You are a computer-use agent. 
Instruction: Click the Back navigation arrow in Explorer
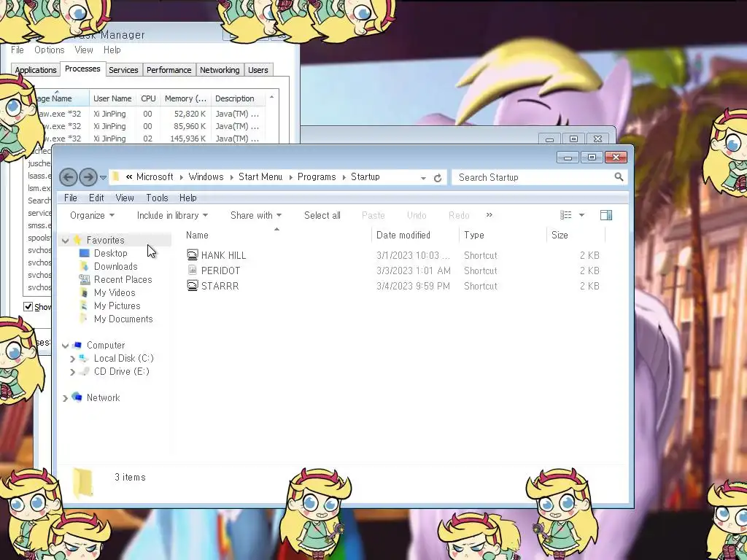click(x=68, y=177)
